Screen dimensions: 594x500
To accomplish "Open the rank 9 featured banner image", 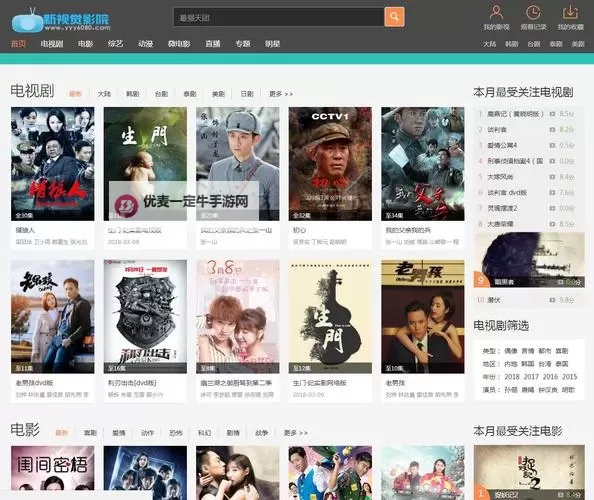I will (x=529, y=260).
